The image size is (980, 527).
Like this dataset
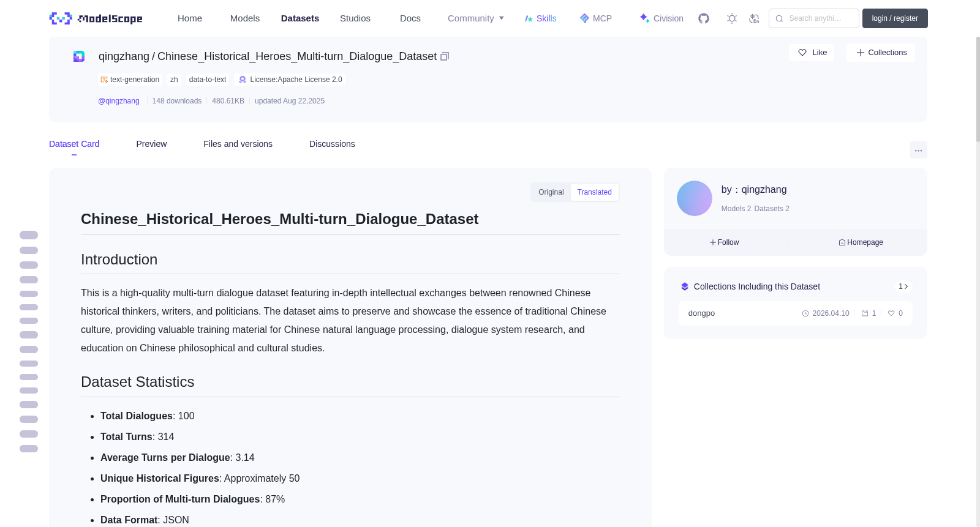(812, 53)
